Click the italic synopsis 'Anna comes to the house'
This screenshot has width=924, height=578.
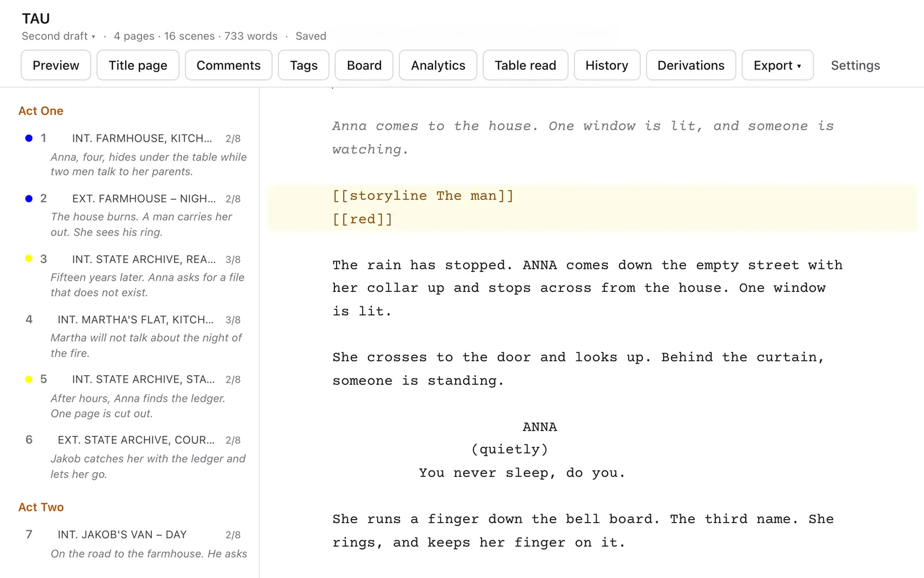(x=583, y=138)
